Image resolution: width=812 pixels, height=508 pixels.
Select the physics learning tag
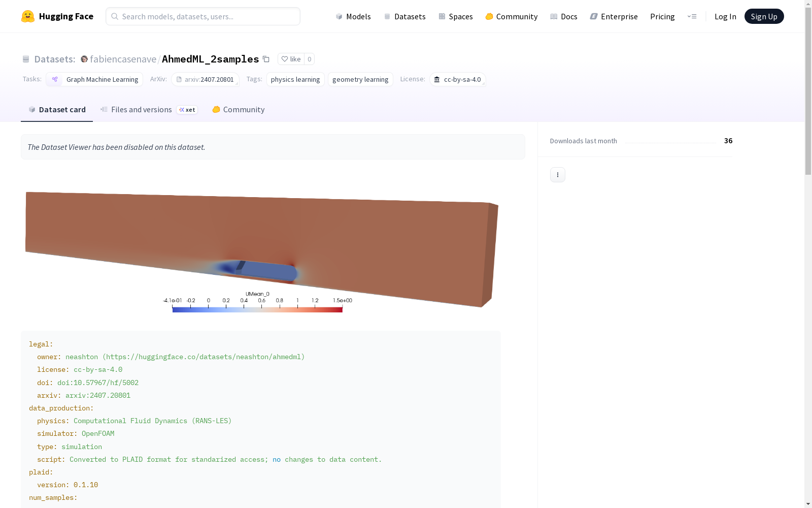(x=295, y=79)
